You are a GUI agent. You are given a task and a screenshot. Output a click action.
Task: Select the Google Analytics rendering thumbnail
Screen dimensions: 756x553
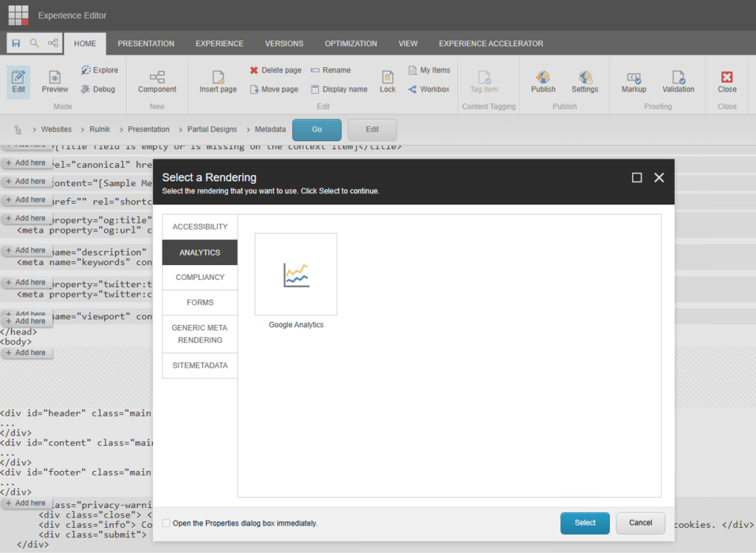click(296, 275)
